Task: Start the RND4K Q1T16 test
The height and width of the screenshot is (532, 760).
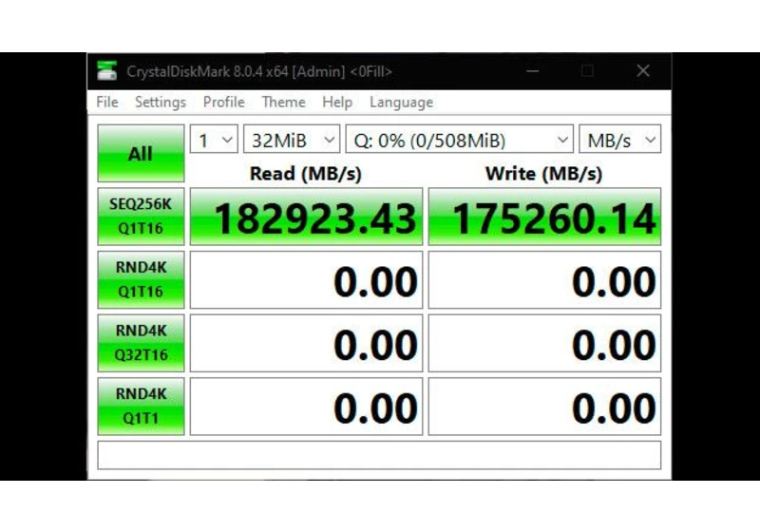Action: click(x=141, y=279)
